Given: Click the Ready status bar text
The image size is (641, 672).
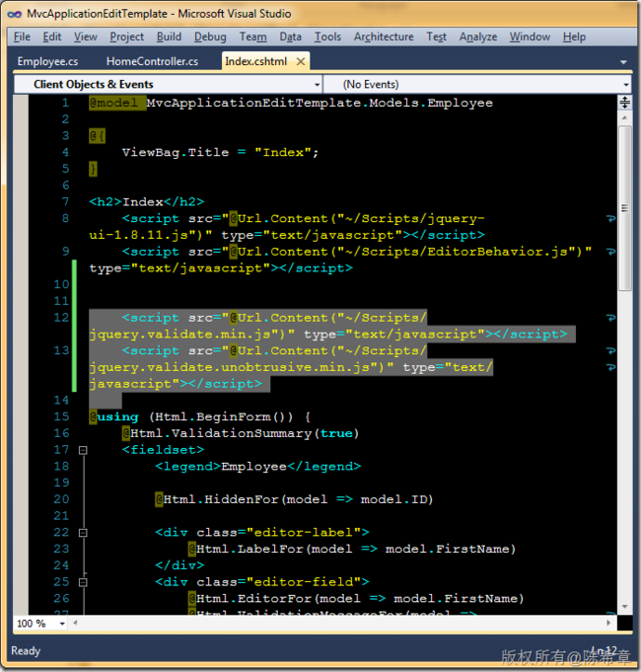Looking at the screenshot, I should click(26, 651).
